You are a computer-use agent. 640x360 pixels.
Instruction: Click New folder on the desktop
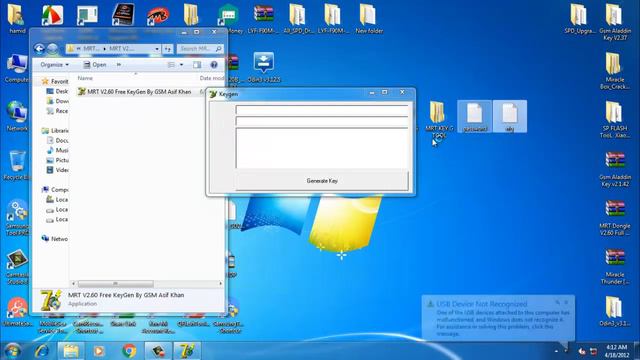(x=369, y=18)
